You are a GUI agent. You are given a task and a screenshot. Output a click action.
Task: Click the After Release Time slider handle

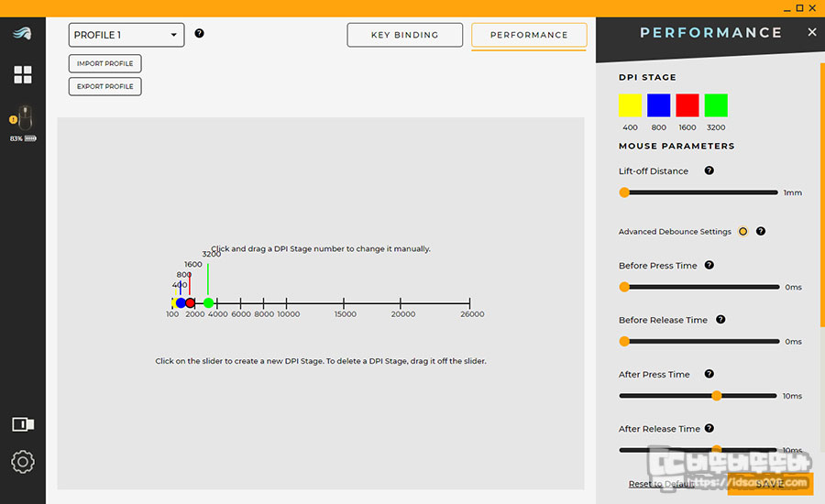tap(717, 449)
